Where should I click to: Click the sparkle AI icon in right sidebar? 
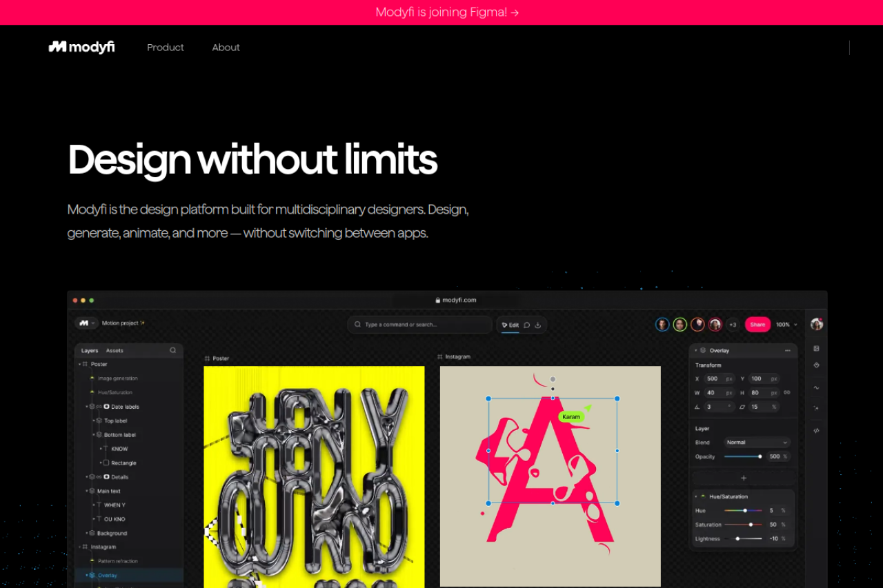click(817, 408)
